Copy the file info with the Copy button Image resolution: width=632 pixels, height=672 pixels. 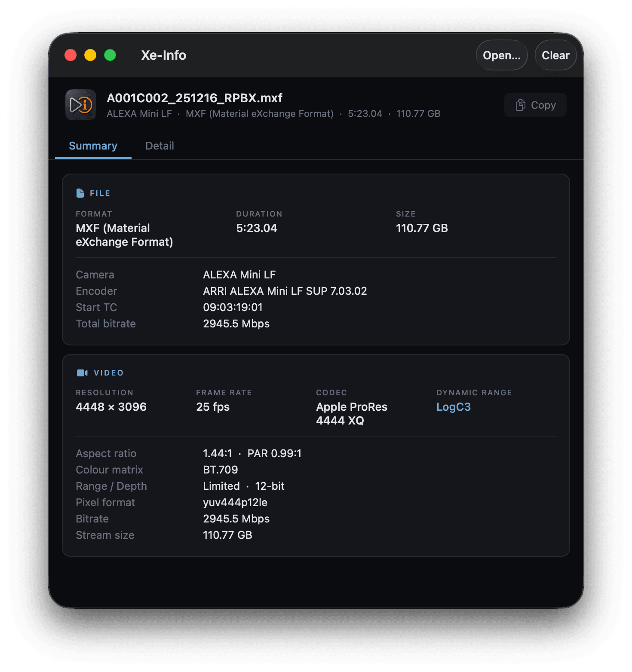(x=535, y=105)
